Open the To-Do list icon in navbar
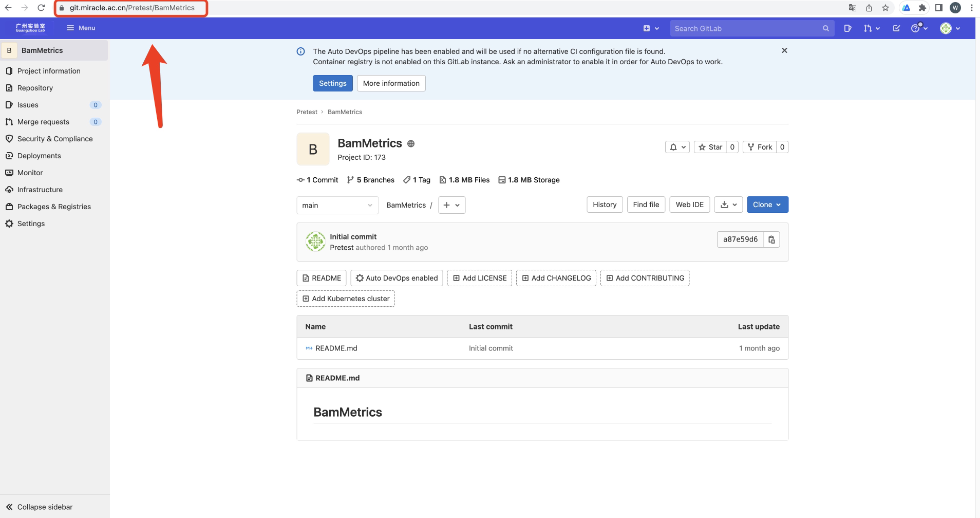The height and width of the screenshot is (518, 980). pos(896,28)
